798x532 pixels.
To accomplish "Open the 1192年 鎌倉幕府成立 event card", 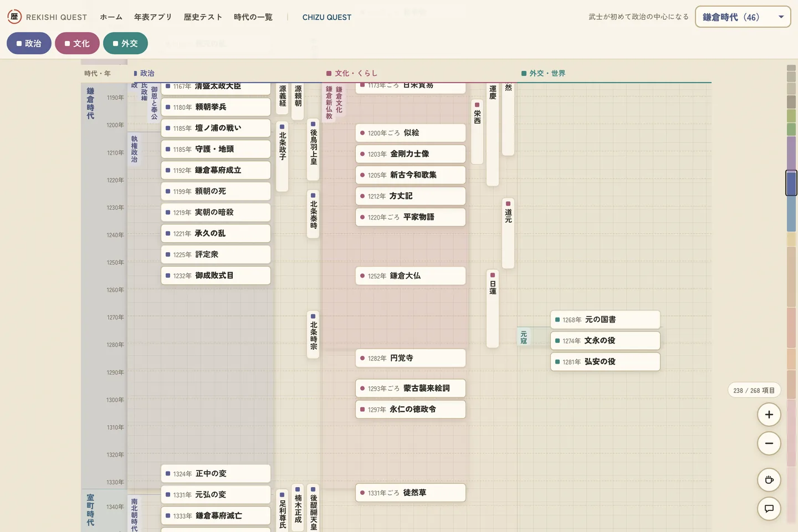I will pos(216,170).
